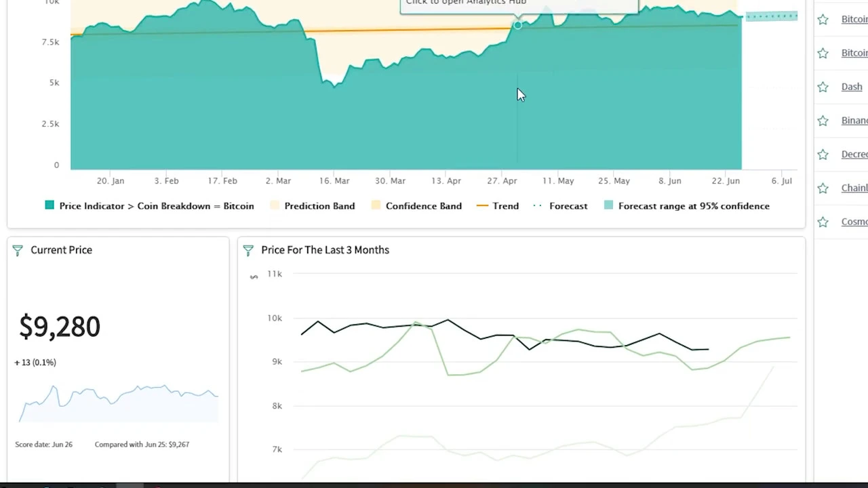The image size is (868, 488).
Task: Select the highlighted forecast data point marker
Action: [517, 26]
